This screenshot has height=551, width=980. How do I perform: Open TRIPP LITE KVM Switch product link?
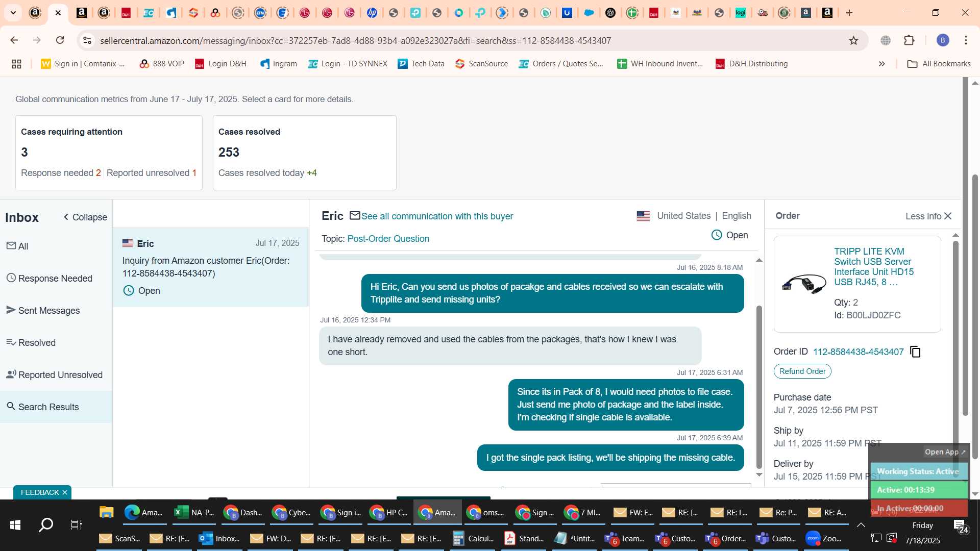[x=873, y=267]
